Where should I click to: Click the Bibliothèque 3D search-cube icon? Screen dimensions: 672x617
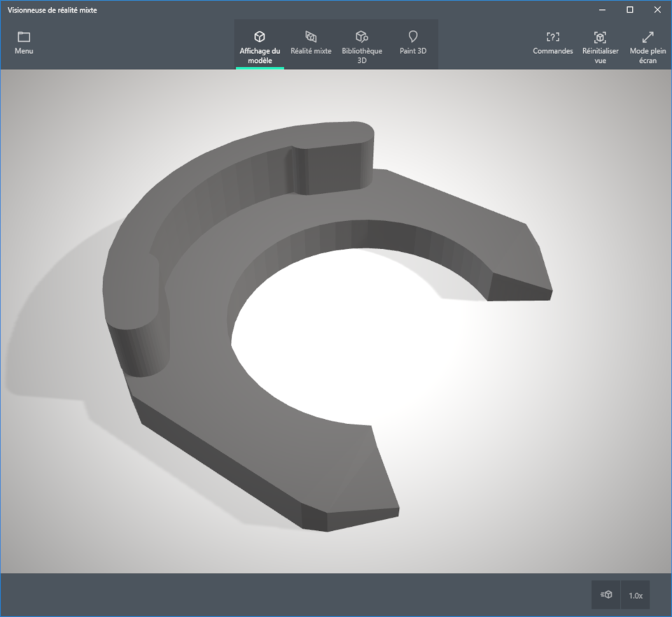[361, 36]
